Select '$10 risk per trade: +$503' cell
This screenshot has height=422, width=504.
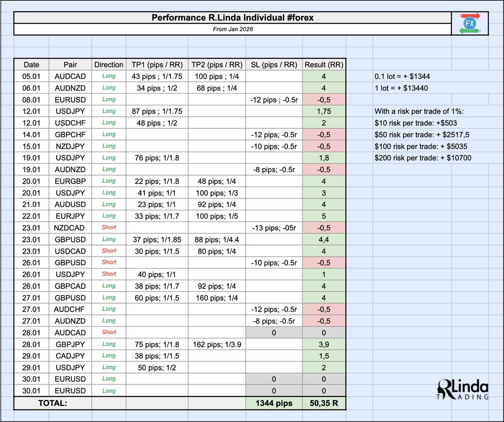tap(416, 123)
